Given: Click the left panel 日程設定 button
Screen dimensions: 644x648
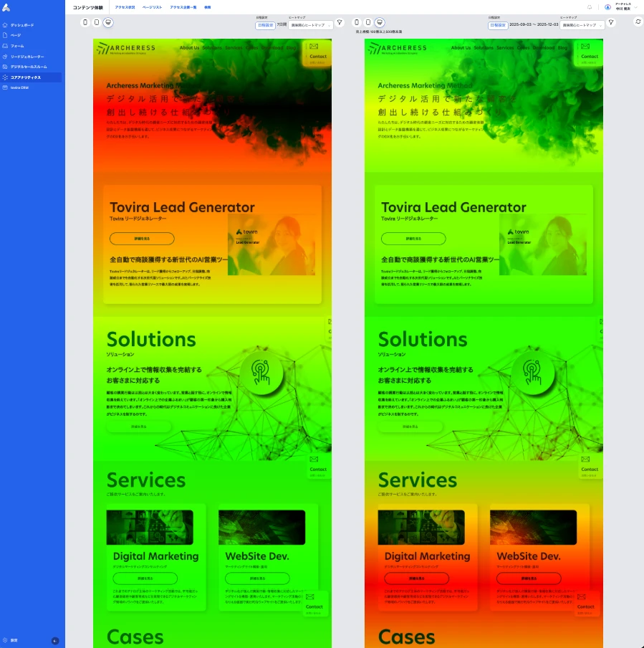Looking at the screenshot, I should 265,25.
